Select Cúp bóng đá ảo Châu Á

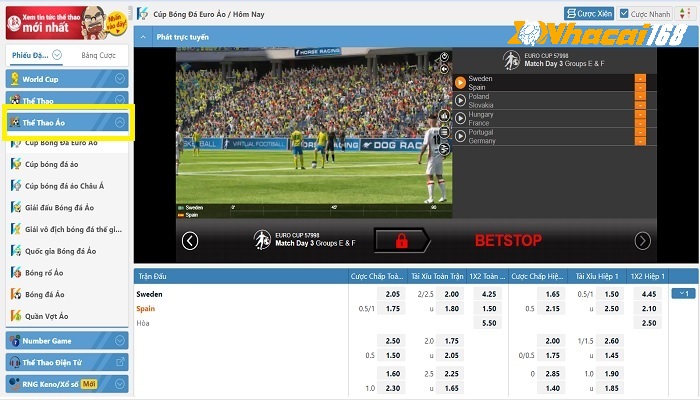(x=64, y=186)
